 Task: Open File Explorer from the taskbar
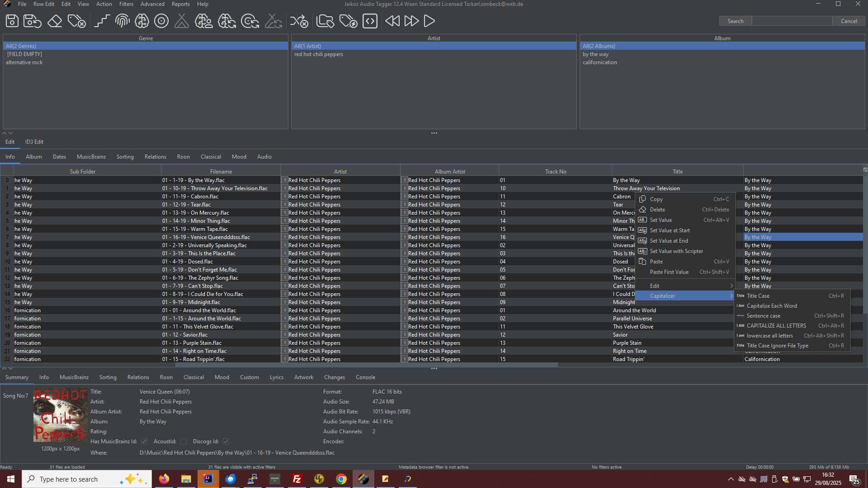point(186,479)
